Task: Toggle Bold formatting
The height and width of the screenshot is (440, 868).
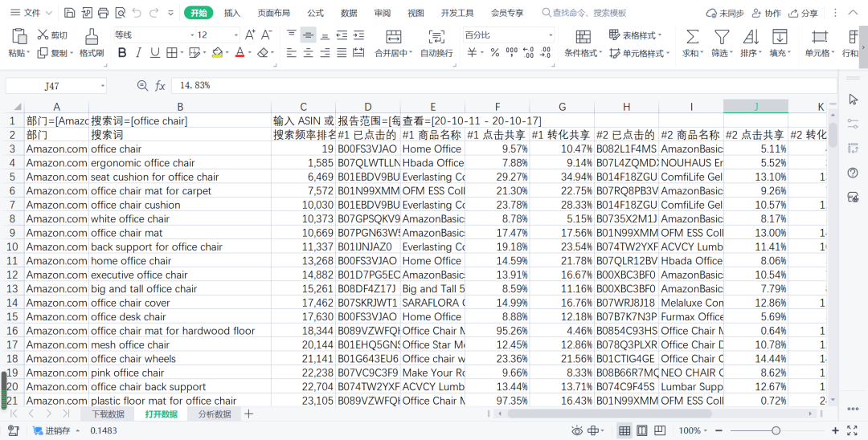Action: (x=122, y=52)
